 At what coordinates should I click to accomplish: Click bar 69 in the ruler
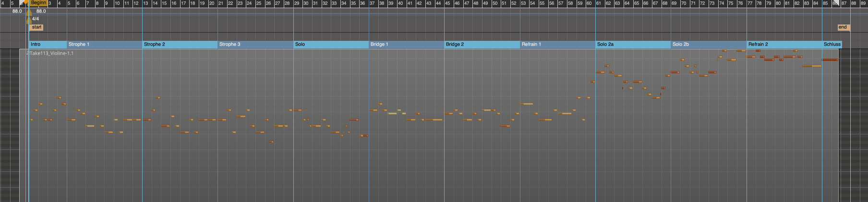coord(674,3)
